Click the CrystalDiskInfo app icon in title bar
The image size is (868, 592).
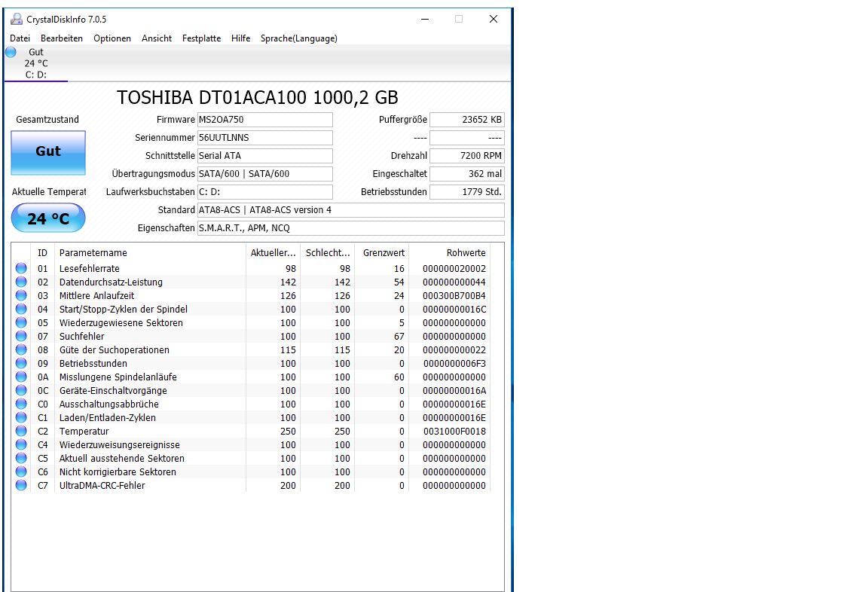pos(17,19)
